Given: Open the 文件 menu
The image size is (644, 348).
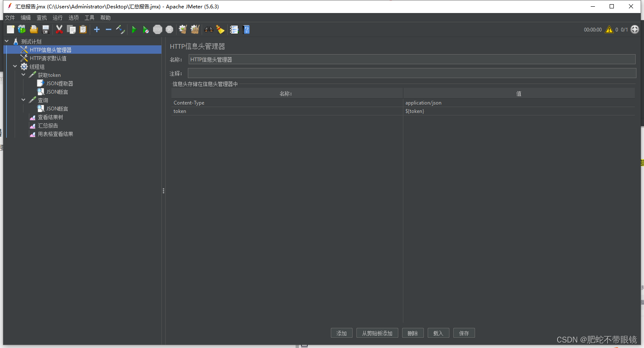Looking at the screenshot, I should tap(10, 18).
